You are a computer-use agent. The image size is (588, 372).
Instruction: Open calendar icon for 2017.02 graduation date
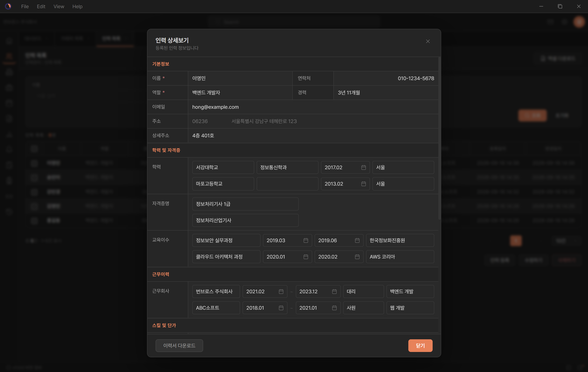363,167
